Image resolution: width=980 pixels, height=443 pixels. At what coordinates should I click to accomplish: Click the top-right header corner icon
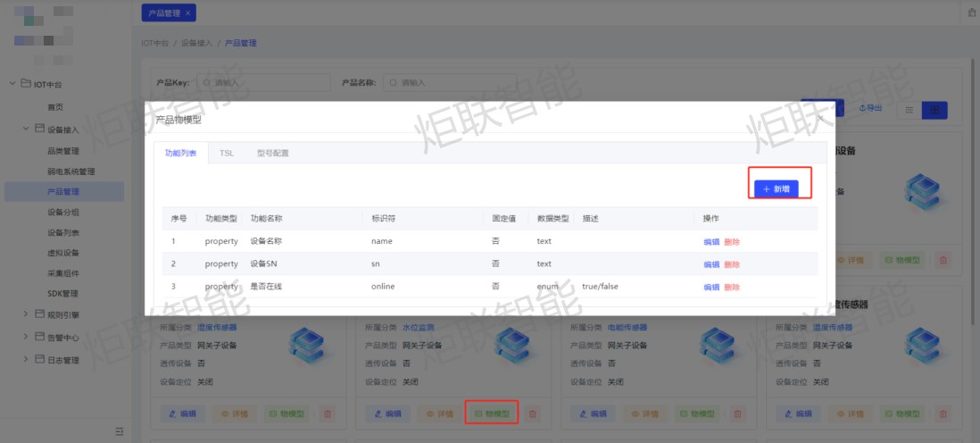pyautogui.click(x=972, y=13)
